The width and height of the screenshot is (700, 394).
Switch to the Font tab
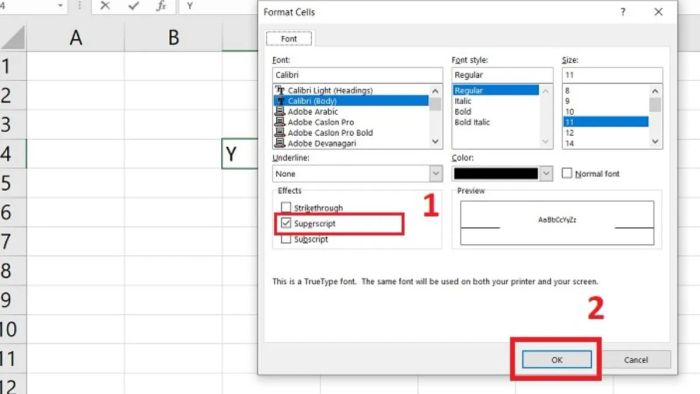coord(289,39)
